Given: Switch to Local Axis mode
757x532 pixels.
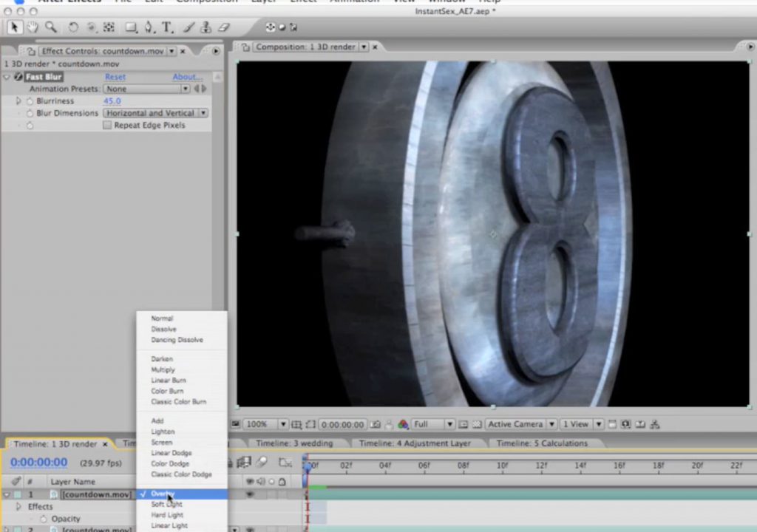Looking at the screenshot, I should point(271,27).
